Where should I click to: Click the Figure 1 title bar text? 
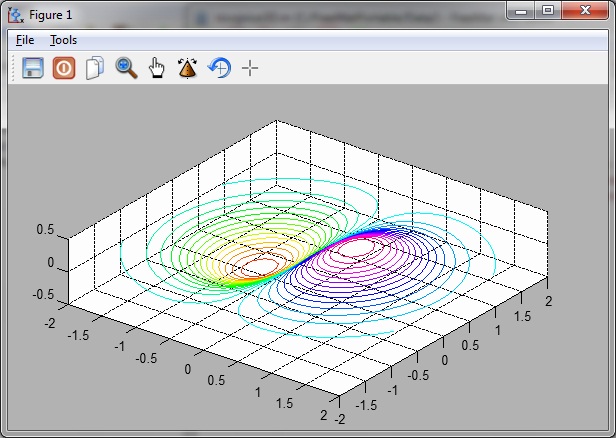tap(51, 13)
